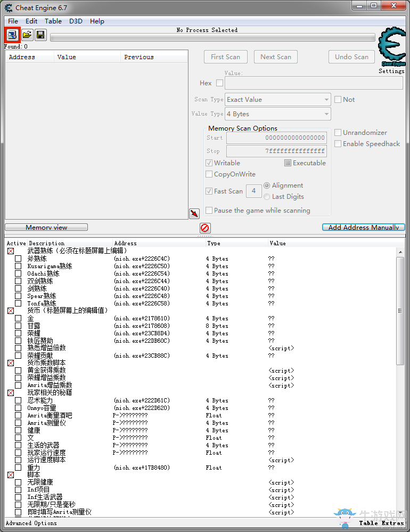Click the Next Scan button

pos(276,57)
